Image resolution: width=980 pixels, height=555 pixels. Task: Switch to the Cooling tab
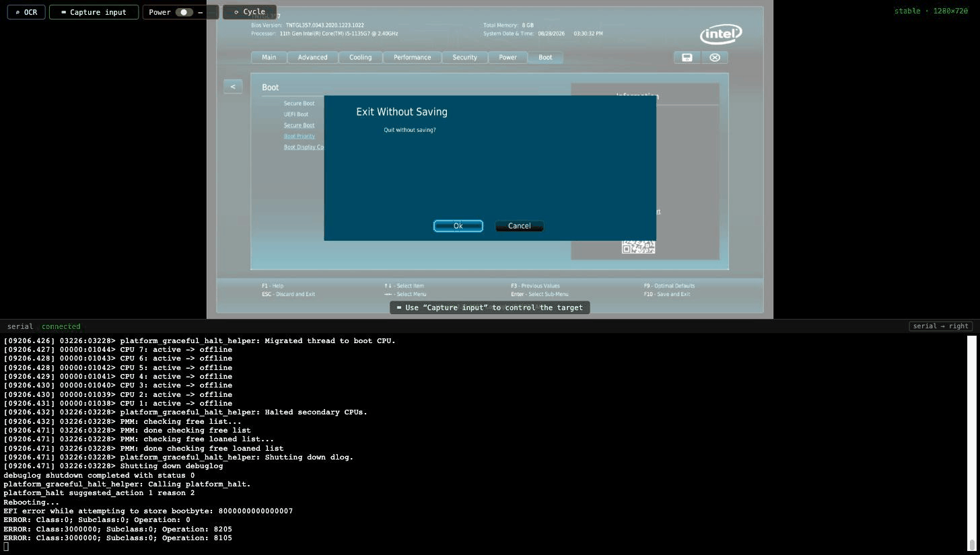pyautogui.click(x=360, y=57)
